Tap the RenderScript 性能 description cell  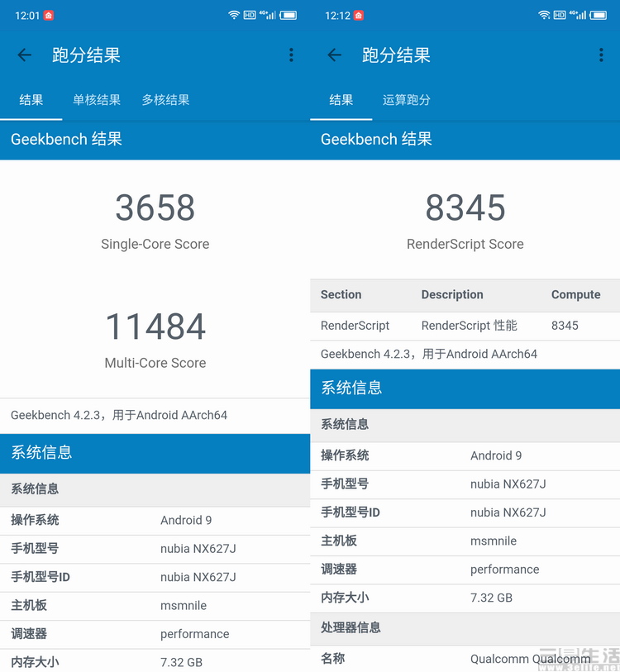click(469, 326)
